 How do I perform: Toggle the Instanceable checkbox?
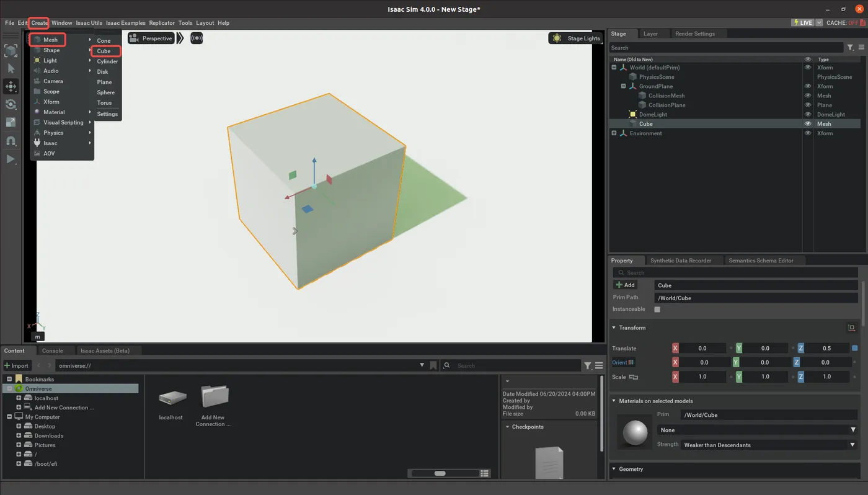657,310
